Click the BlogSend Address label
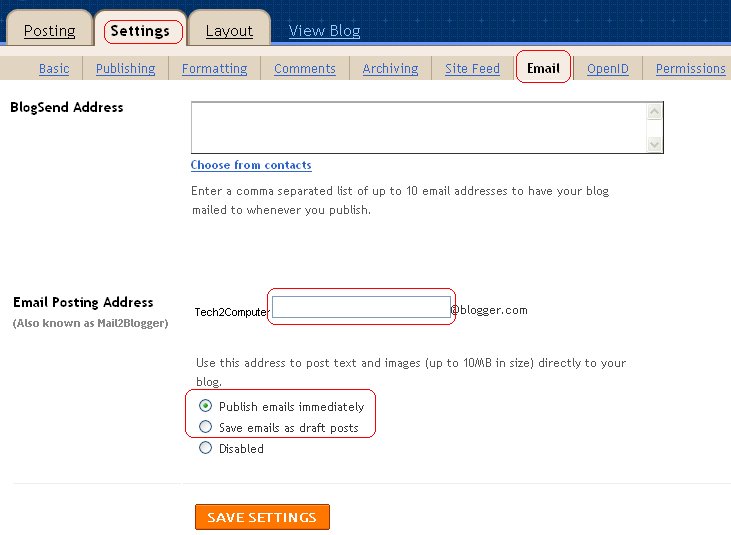731x535 pixels. click(x=67, y=107)
